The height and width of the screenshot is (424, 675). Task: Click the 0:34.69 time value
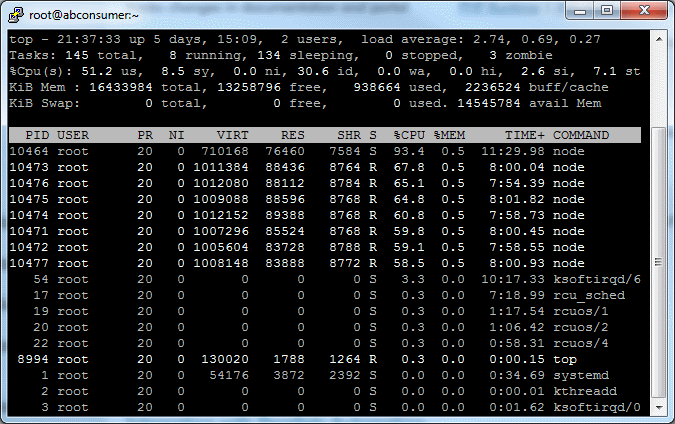(x=517, y=375)
